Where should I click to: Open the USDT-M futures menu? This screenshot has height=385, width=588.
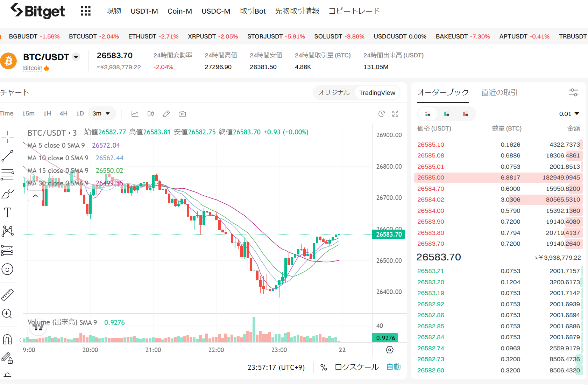tap(144, 11)
